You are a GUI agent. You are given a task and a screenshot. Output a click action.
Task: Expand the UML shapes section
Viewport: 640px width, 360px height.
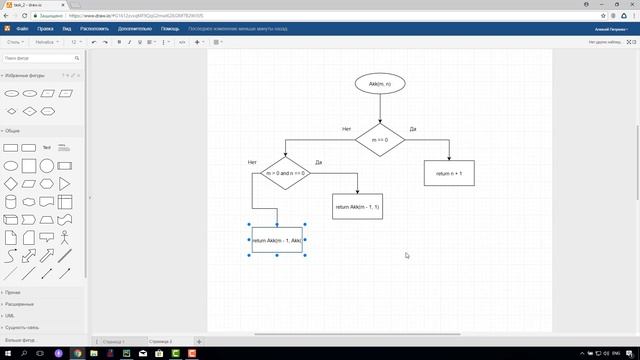coord(8,316)
